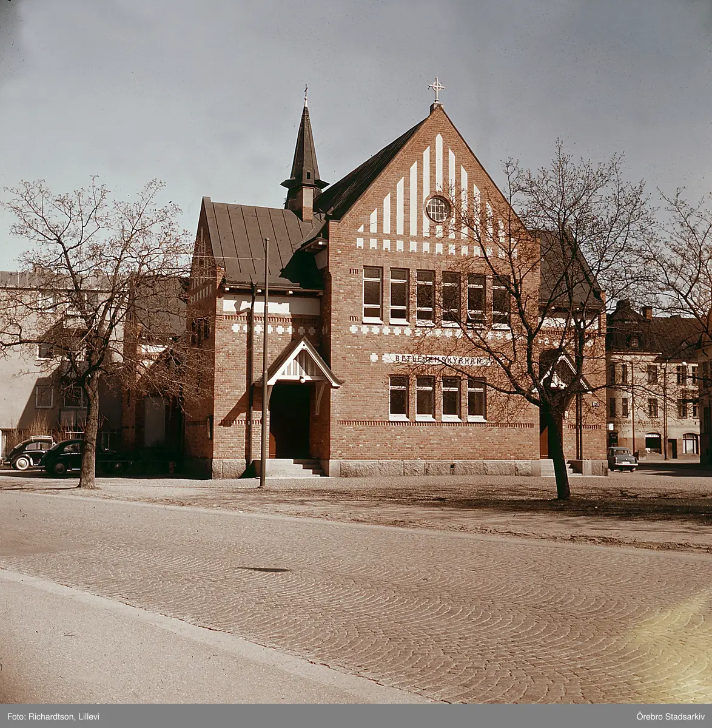Click the stone steps at the entrance
This screenshot has width=712, height=728.
294,468
